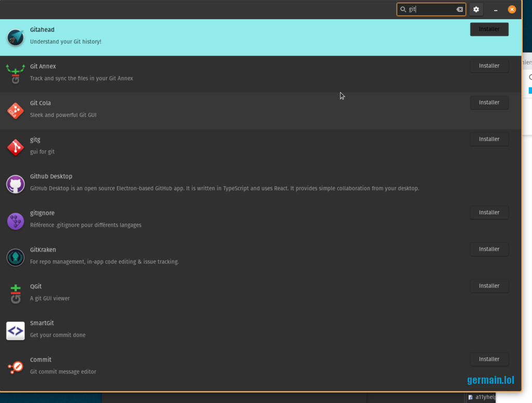Click the Gitahead app icon

(x=16, y=37)
